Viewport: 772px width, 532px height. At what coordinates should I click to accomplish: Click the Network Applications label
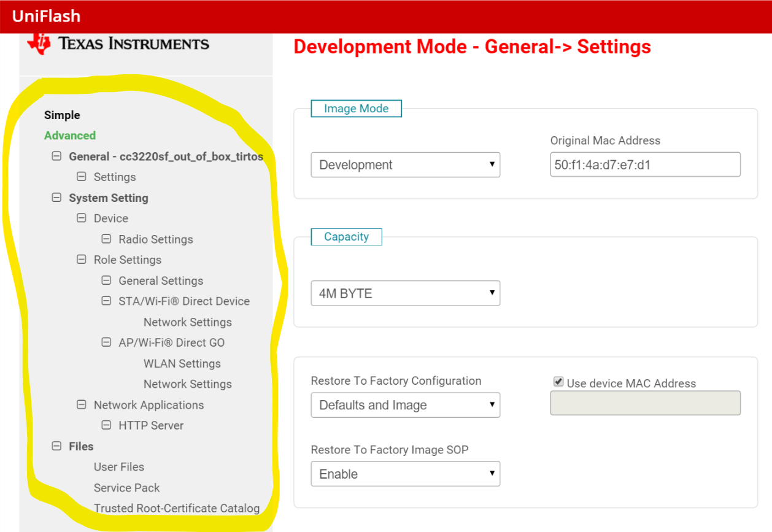tap(149, 405)
